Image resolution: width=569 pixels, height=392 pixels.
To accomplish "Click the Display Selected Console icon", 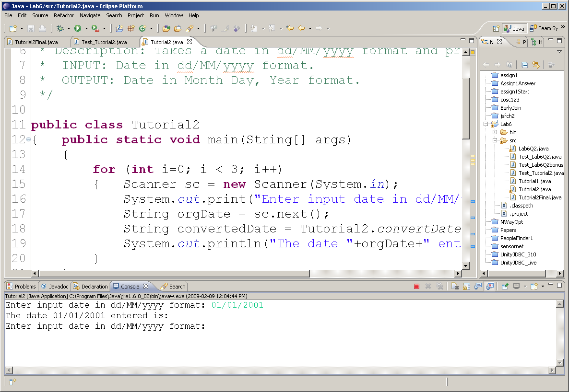I will [x=516, y=287].
